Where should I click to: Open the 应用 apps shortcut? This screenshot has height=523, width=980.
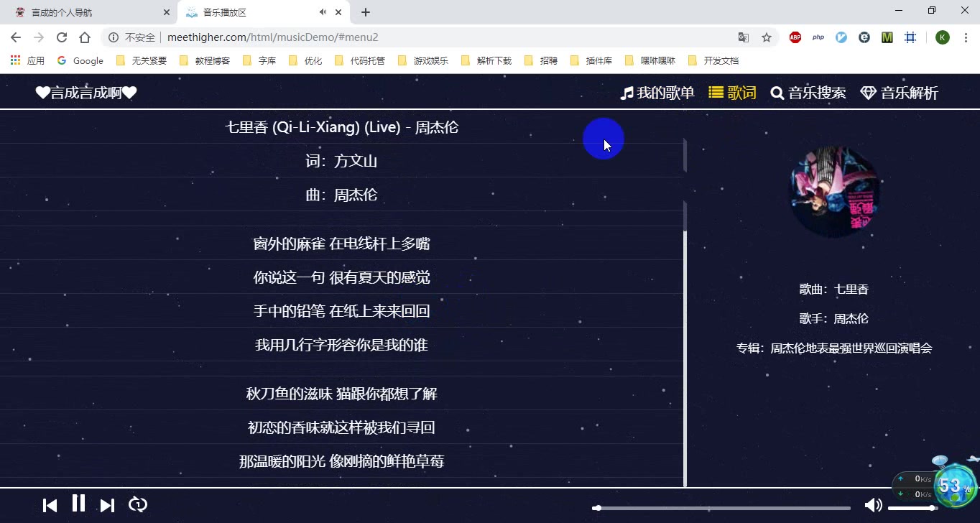pyautogui.click(x=27, y=60)
